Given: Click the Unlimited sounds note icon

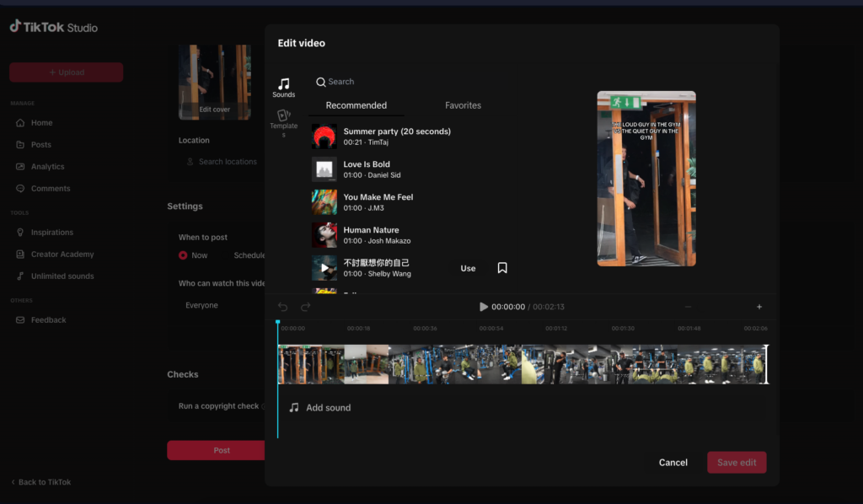Looking at the screenshot, I should 20,276.
